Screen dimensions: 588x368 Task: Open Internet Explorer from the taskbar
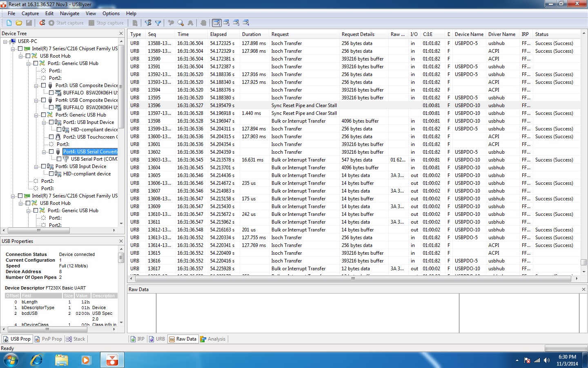[37, 360]
